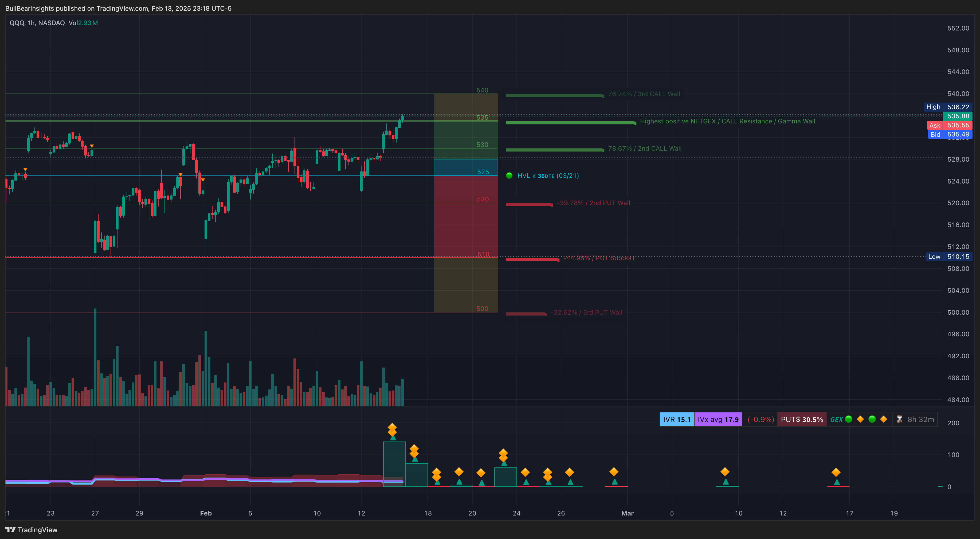Click the BullBearInsights publication header
This screenshot has width=980, height=539.
pyautogui.click(x=118, y=8)
